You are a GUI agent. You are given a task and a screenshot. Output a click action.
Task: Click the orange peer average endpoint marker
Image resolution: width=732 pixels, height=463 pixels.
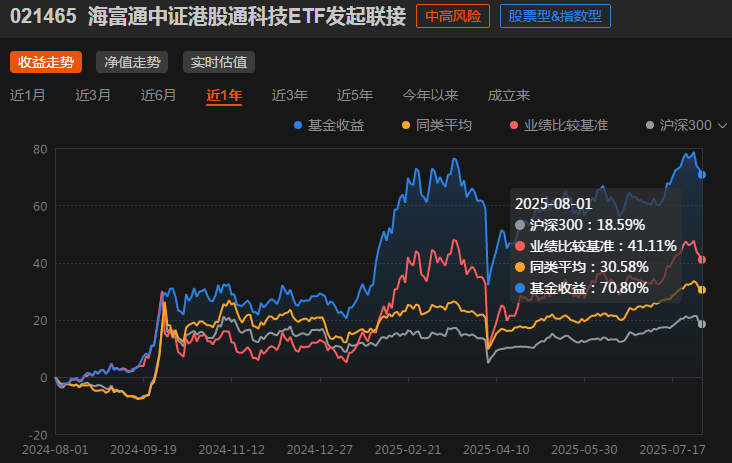(702, 290)
